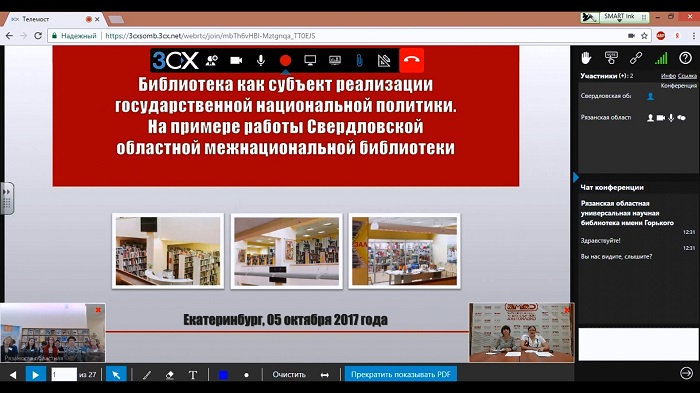Open the blue color swatch

pyautogui.click(x=223, y=375)
